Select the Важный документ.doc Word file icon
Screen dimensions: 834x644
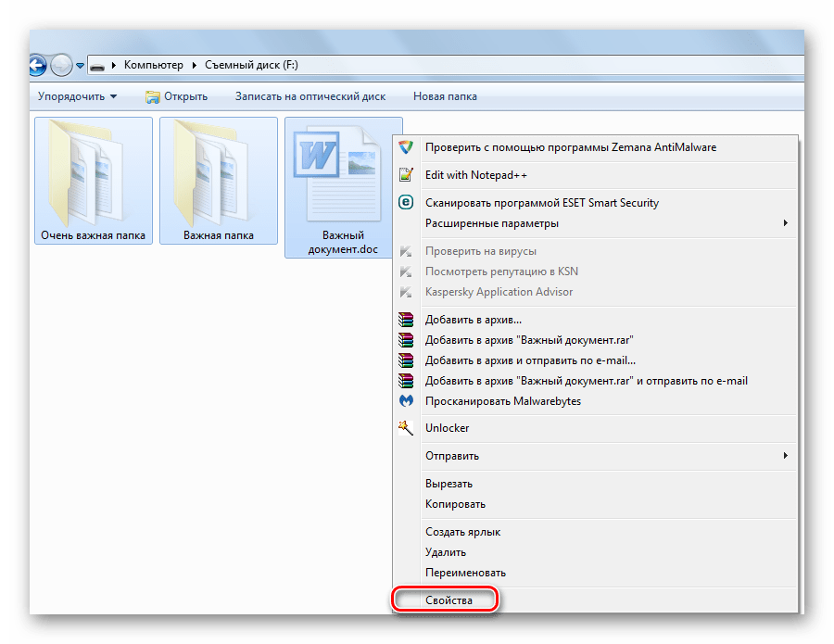[x=339, y=174]
